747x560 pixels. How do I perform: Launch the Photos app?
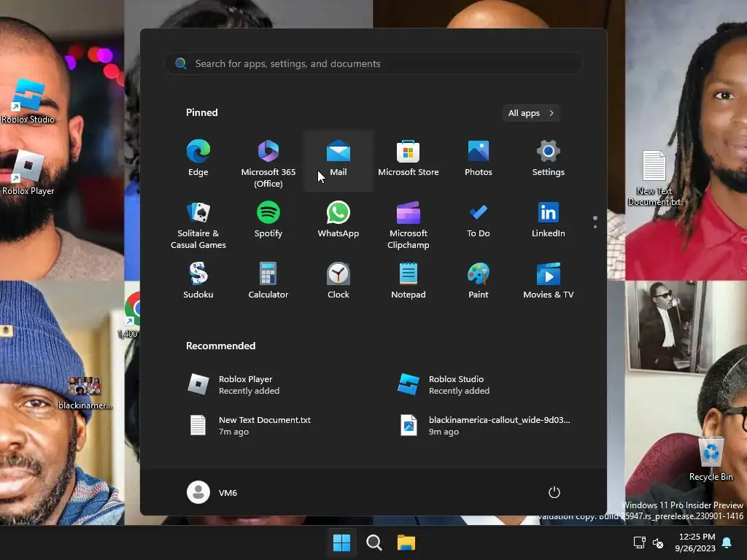(x=479, y=158)
